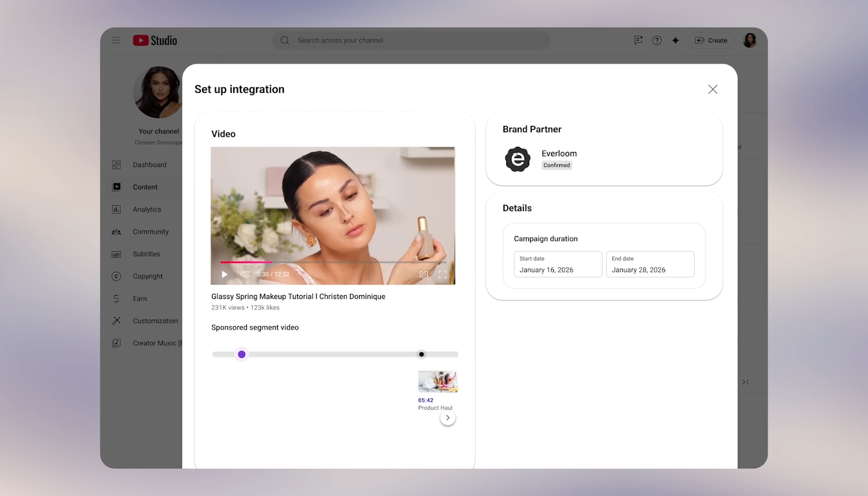Play the makeup tutorial video

click(x=225, y=275)
